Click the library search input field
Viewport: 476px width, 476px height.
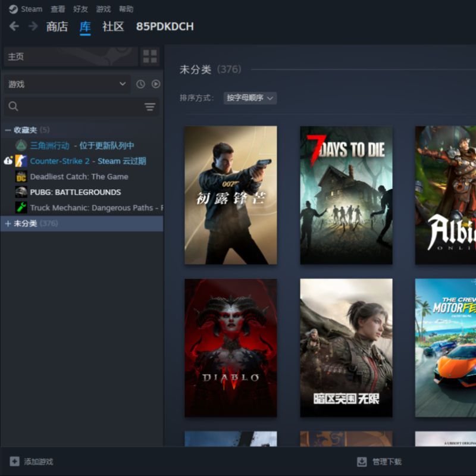[x=81, y=107]
